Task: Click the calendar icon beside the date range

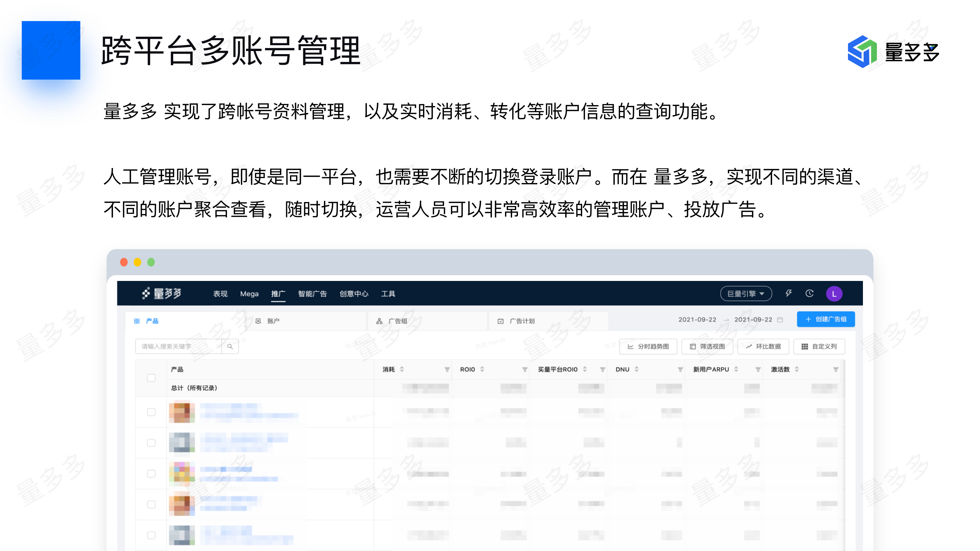Action: click(780, 319)
